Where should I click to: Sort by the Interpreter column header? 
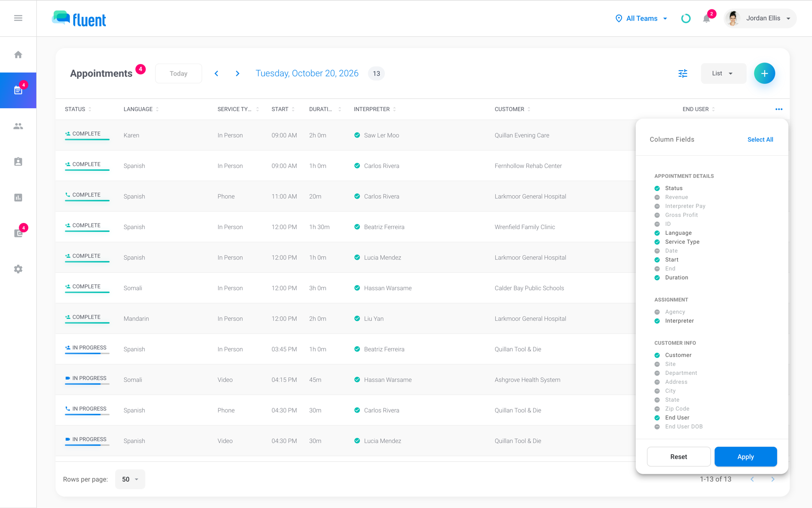point(375,109)
